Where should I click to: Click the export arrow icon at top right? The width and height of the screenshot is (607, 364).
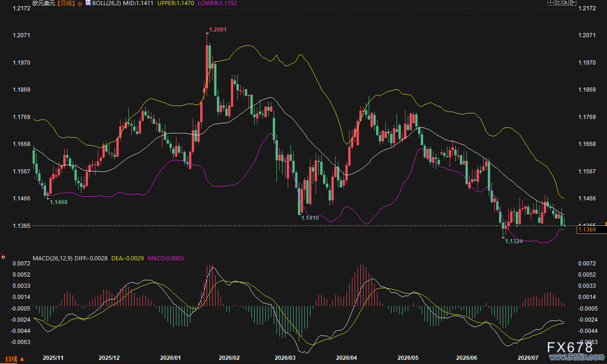coord(573,3)
